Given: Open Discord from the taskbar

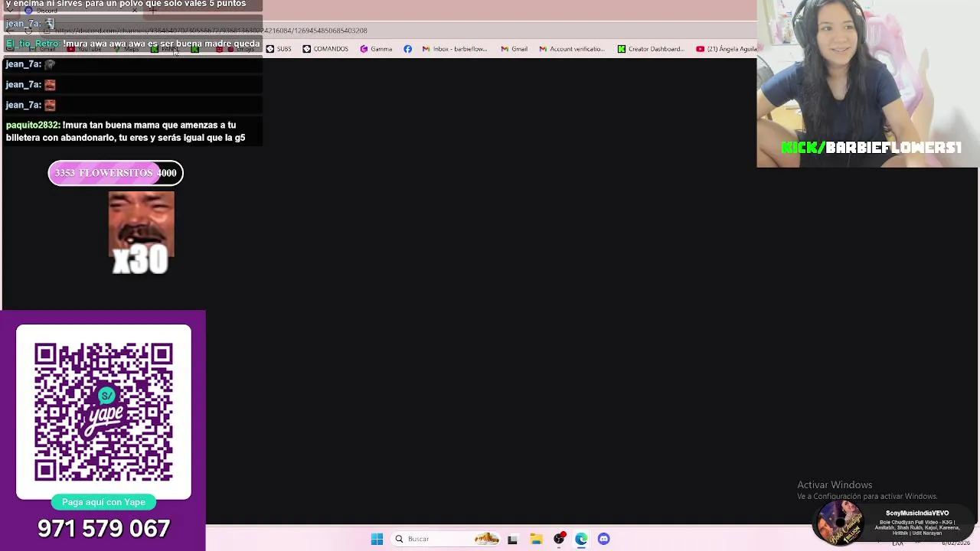Looking at the screenshot, I should point(604,539).
